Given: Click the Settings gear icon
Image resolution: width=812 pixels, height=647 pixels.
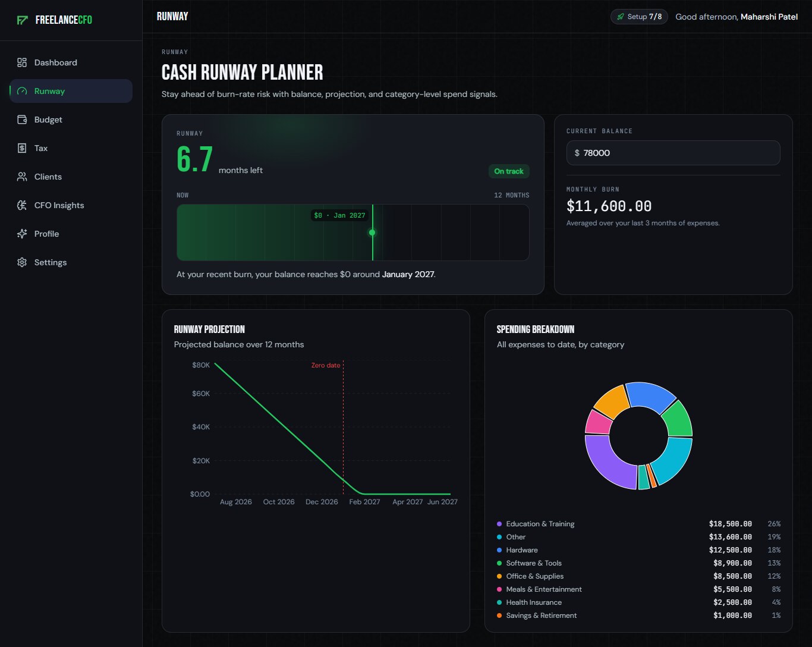Looking at the screenshot, I should (22, 262).
